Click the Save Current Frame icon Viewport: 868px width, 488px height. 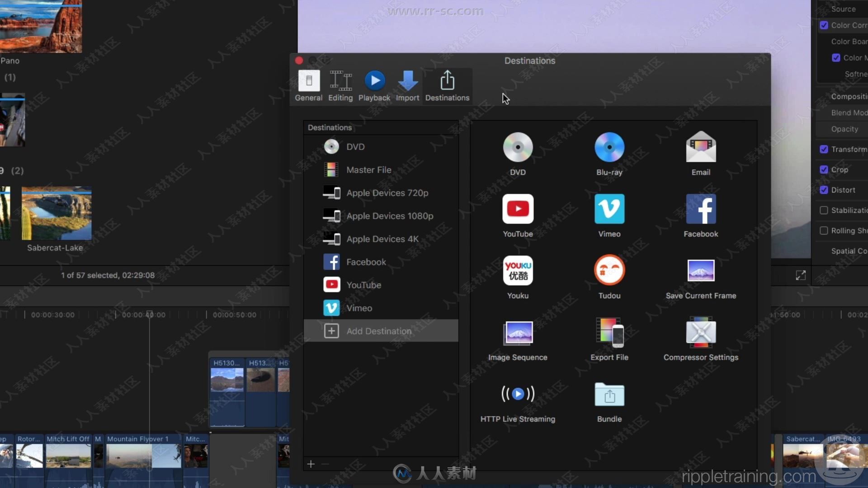coord(701,270)
